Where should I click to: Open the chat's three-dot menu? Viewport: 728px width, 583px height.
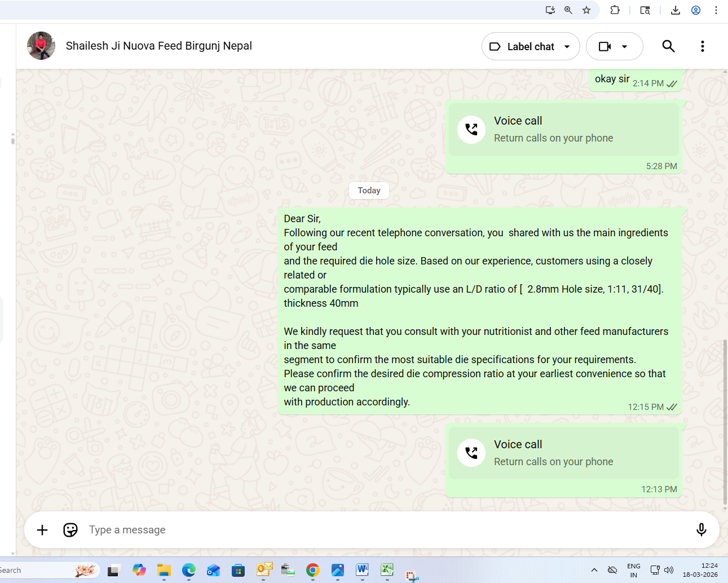(702, 46)
